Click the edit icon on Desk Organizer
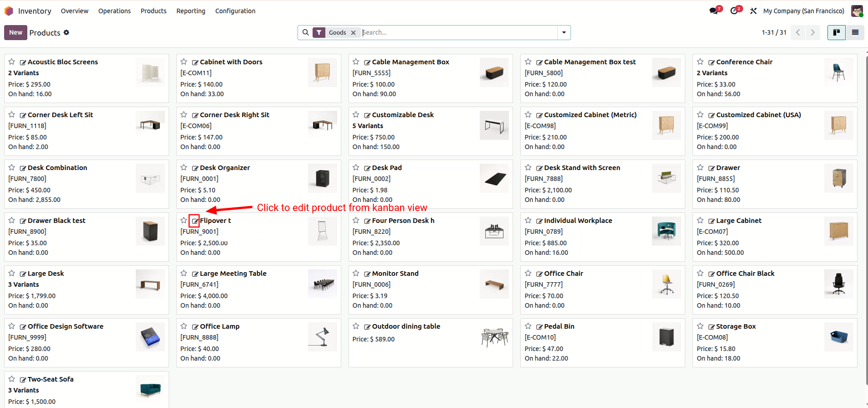 [195, 168]
